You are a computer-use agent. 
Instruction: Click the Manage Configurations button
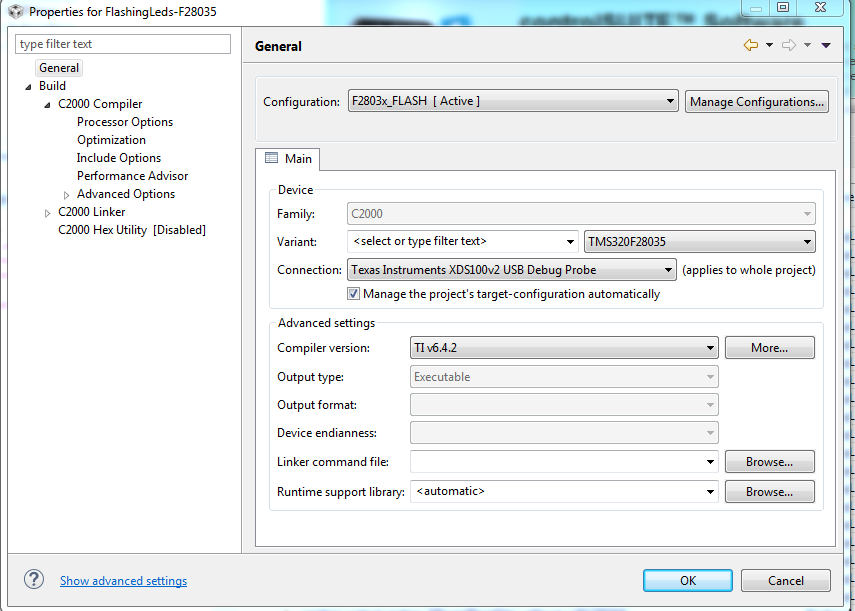(x=756, y=101)
